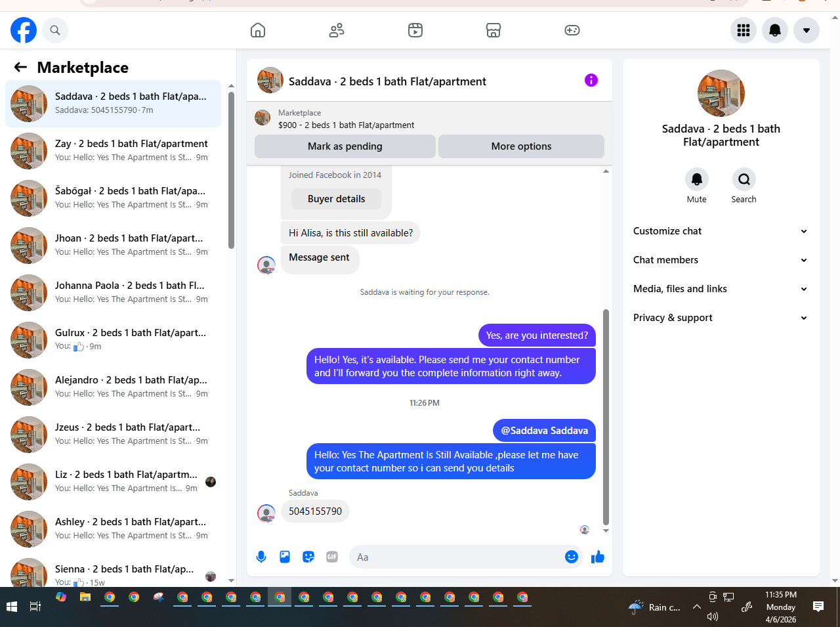This screenshot has height=627, width=840.
Task: Open the Zay conversation
Action: tap(113, 151)
